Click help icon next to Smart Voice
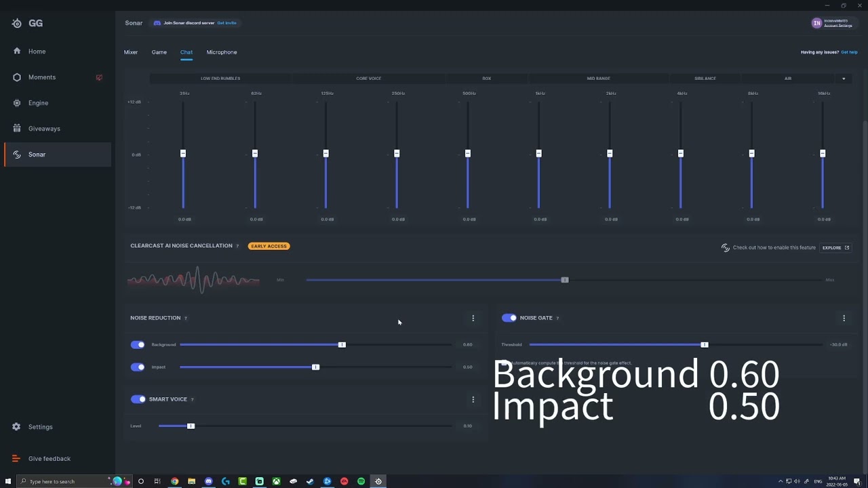Image resolution: width=868 pixels, height=488 pixels. pos(192,399)
